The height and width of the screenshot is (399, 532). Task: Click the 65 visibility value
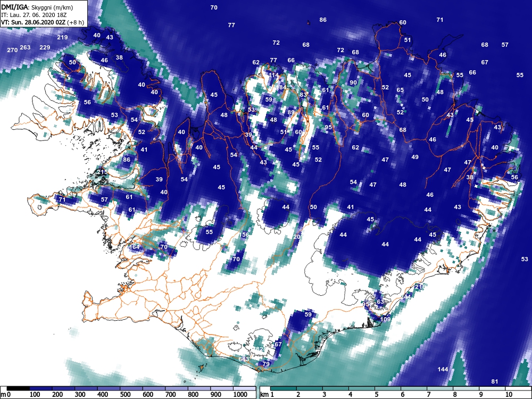400,90
